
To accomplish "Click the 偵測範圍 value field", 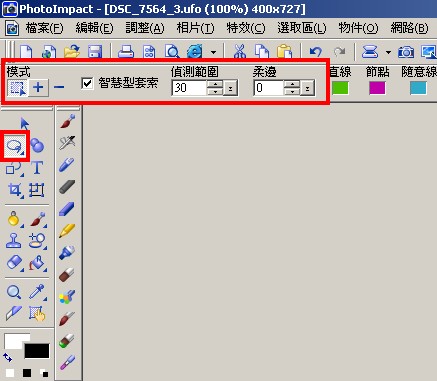I will point(189,88).
